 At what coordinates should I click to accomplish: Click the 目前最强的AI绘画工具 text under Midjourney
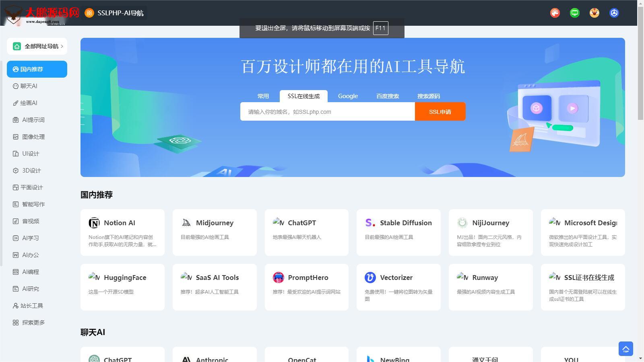click(x=204, y=237)
